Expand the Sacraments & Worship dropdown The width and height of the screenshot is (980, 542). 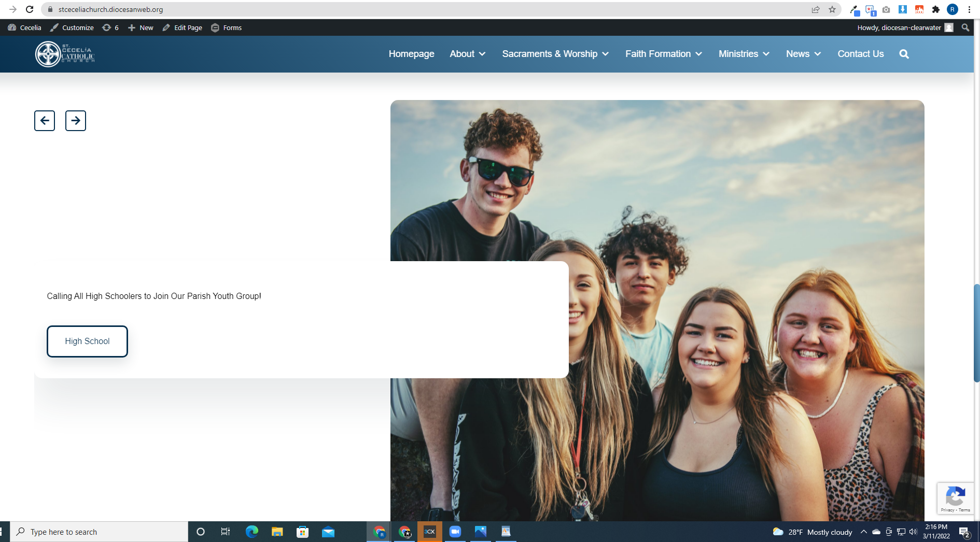pos(555,54)
